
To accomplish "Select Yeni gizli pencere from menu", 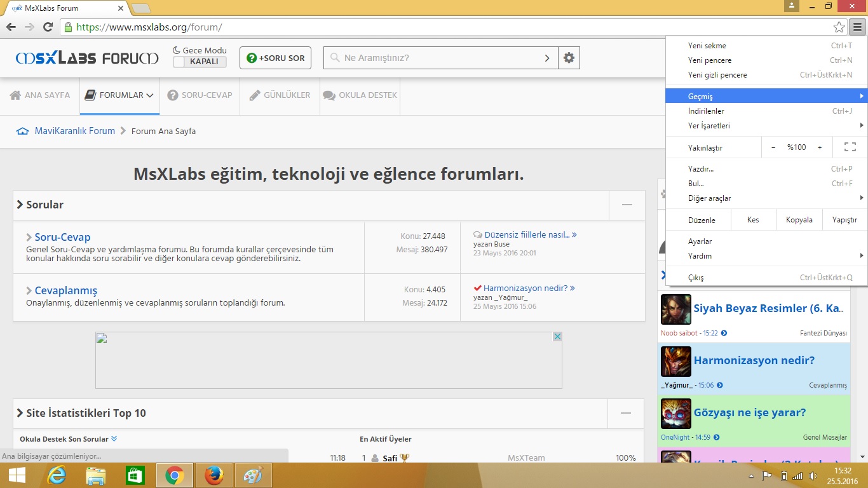I will coord(717,75).
